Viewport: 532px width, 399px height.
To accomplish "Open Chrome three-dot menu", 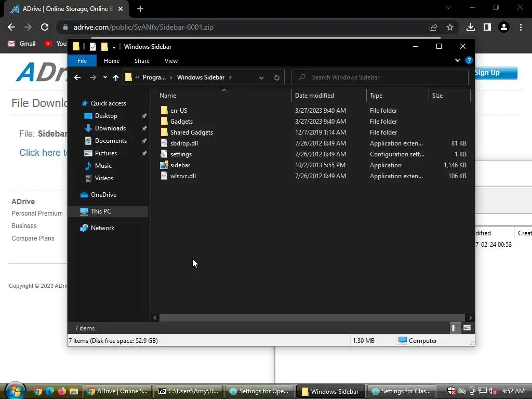I will [x=521, y=27].
